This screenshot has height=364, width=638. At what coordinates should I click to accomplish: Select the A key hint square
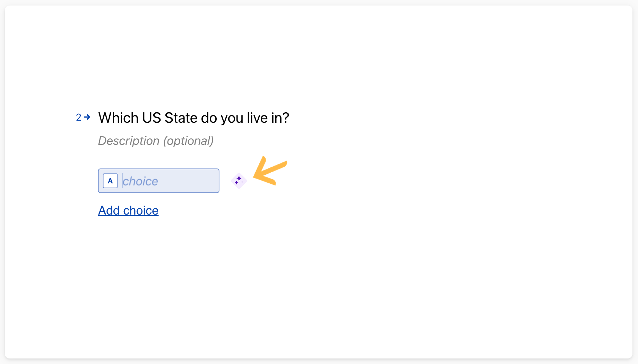pos(110,181)
